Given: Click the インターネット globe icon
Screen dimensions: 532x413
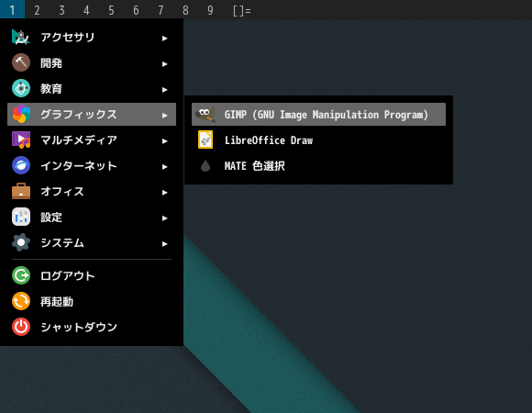Looking at the screenshot, I should (21, 165).
